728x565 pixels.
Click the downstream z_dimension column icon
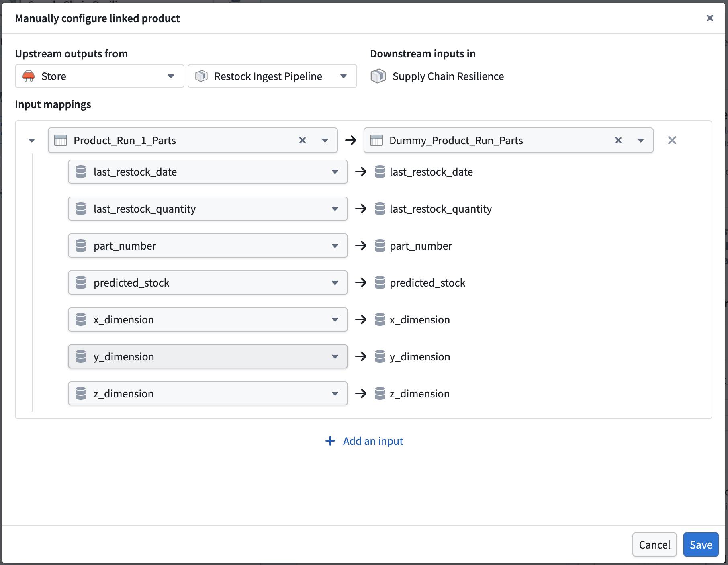click(x=380, y=393)
